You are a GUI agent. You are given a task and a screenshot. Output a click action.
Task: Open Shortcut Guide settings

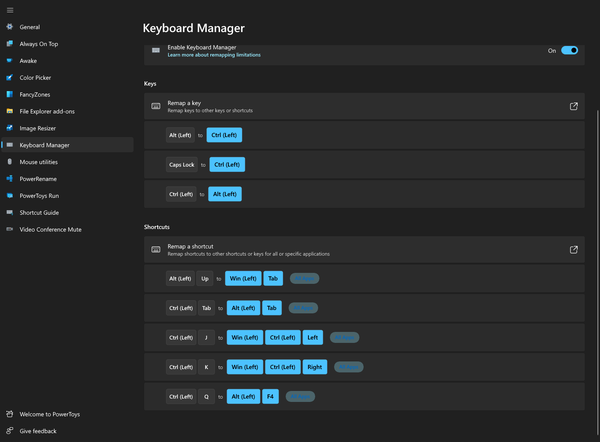40,213
